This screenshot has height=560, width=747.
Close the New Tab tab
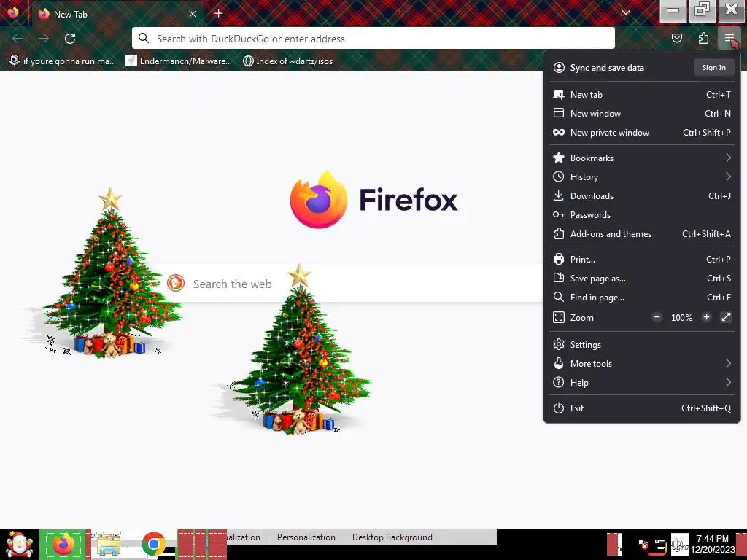(x=193, y=14)
